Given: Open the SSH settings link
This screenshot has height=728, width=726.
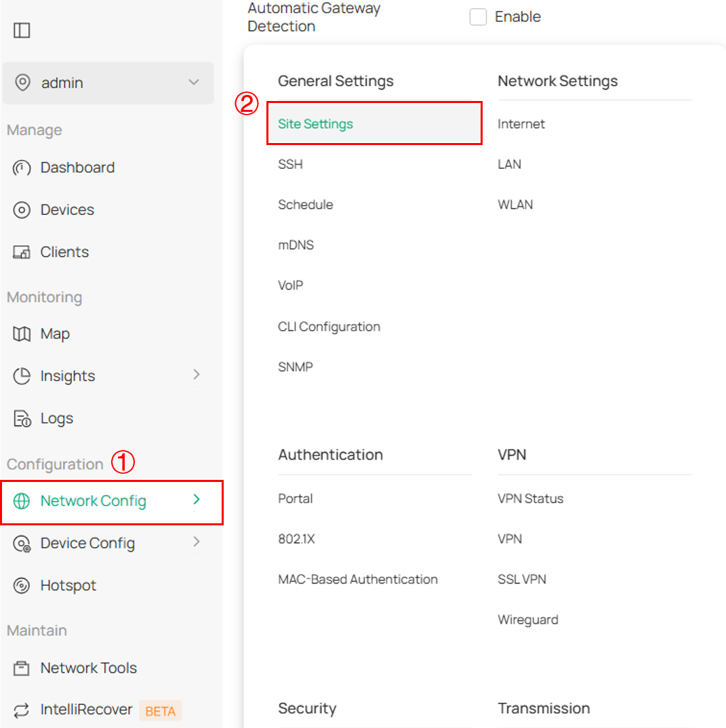Looking at the screenshot, I should pos(290,164).
